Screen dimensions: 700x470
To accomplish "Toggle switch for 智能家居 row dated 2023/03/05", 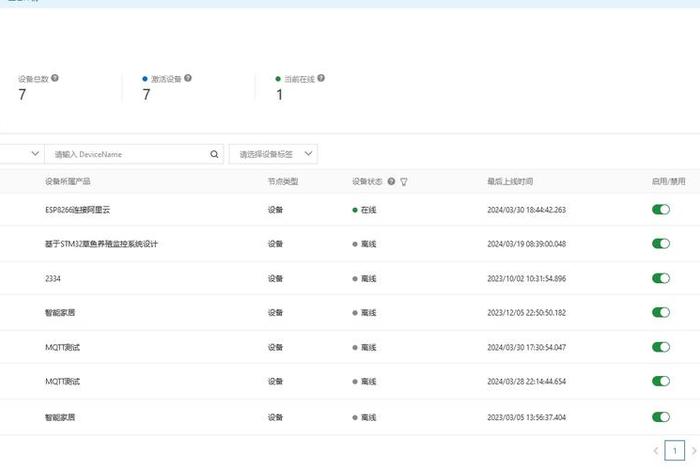I will pyautogui.click(x=661, y=417).
